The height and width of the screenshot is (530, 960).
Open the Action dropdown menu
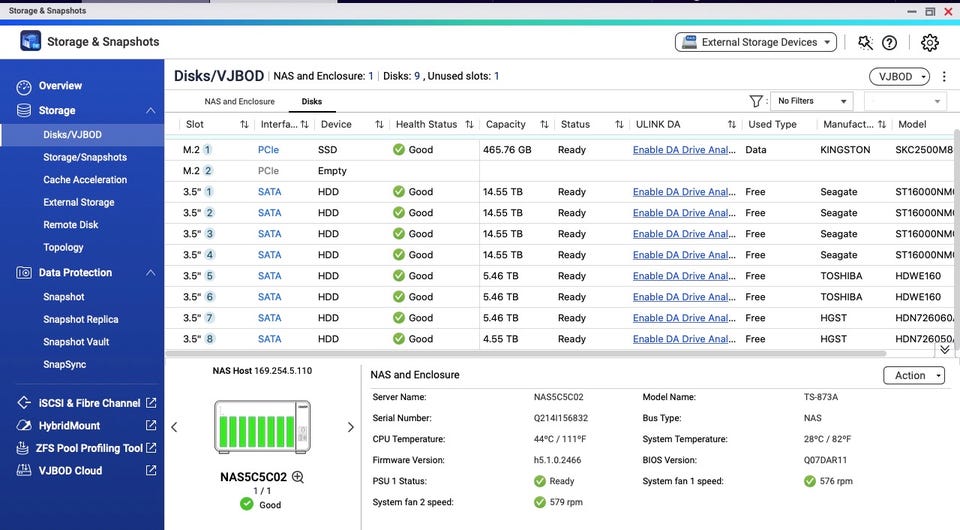(x=913, y=376)
